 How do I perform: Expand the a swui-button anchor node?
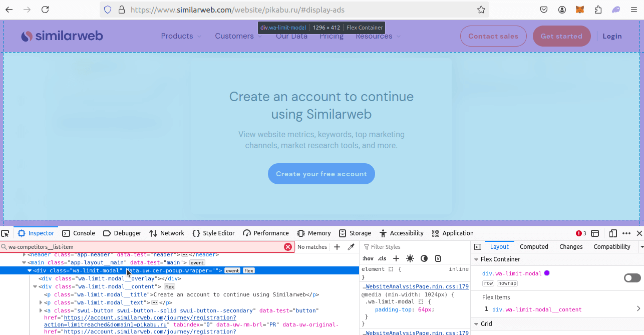click(41, 310)
